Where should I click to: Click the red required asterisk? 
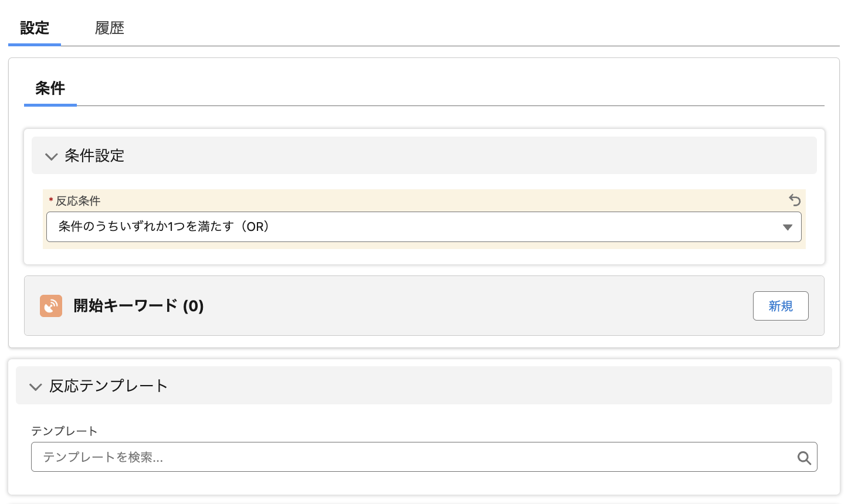(51, 201)
